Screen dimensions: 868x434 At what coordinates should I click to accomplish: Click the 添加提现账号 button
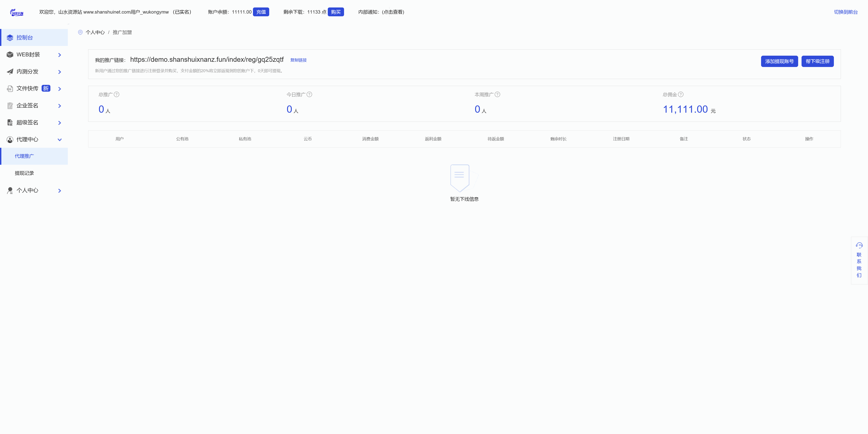pos(779,61)
